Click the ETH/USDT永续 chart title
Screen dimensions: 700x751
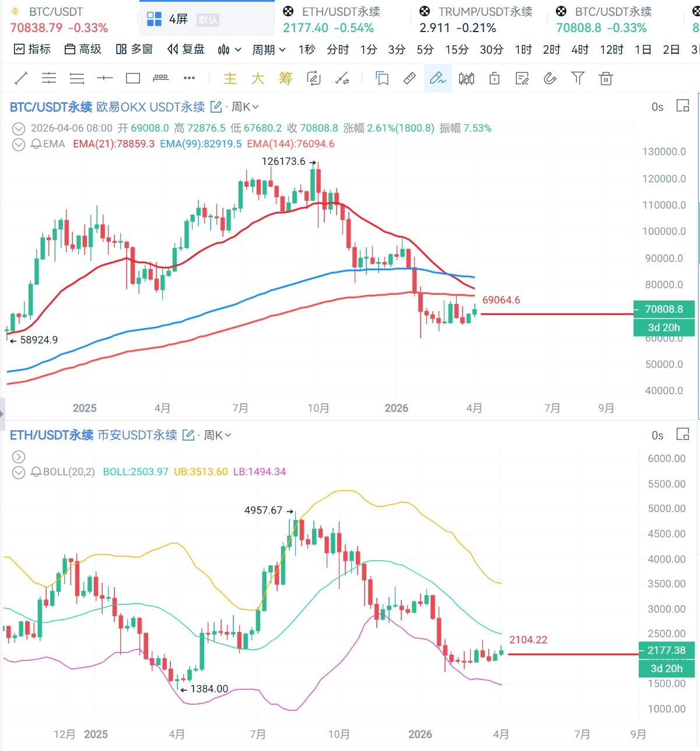point(51,435)
